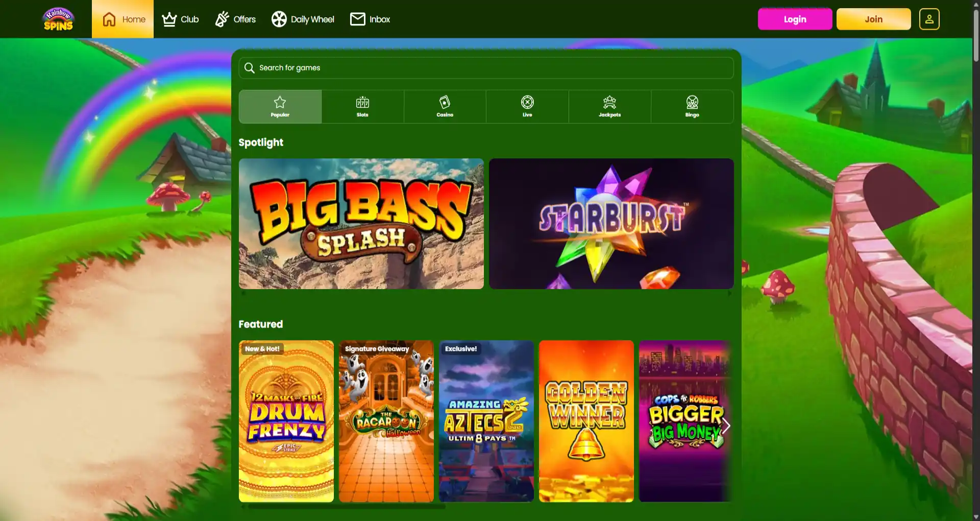The image size is (980, 521).
Task: Expand the Featured carousel with right chevron
Action: point(726,425)
